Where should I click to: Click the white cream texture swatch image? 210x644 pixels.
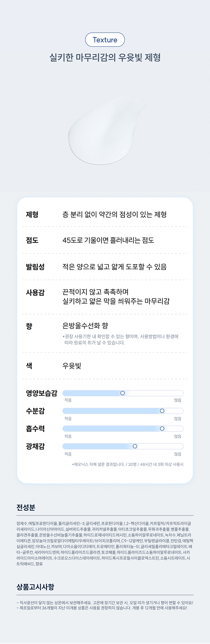(107, 129)
